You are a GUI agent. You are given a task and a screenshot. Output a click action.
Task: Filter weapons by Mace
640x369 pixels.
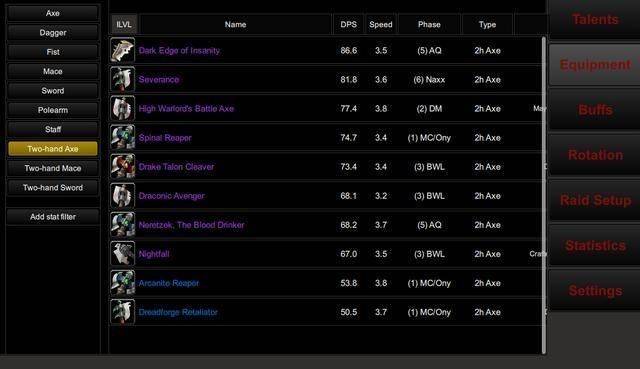click(x=53, y=71)
